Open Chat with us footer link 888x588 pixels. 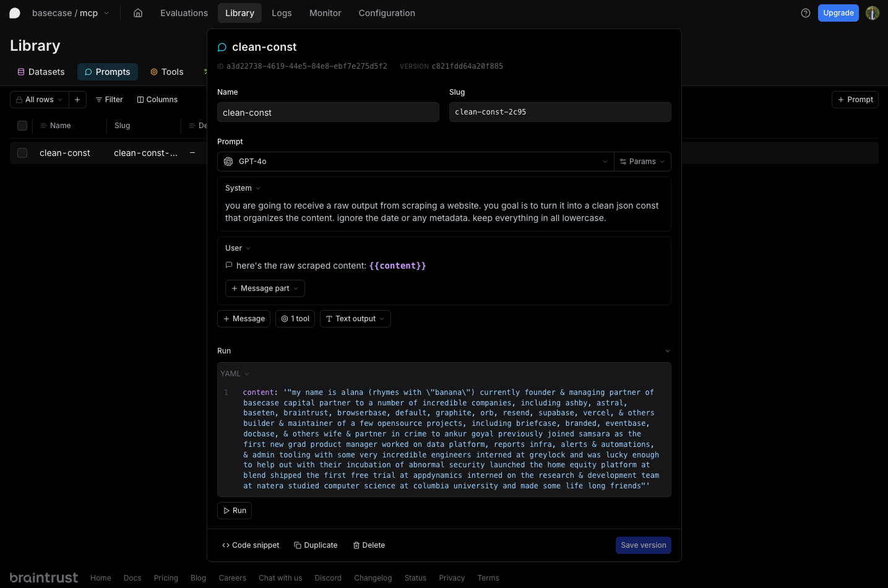click(280, 578)
